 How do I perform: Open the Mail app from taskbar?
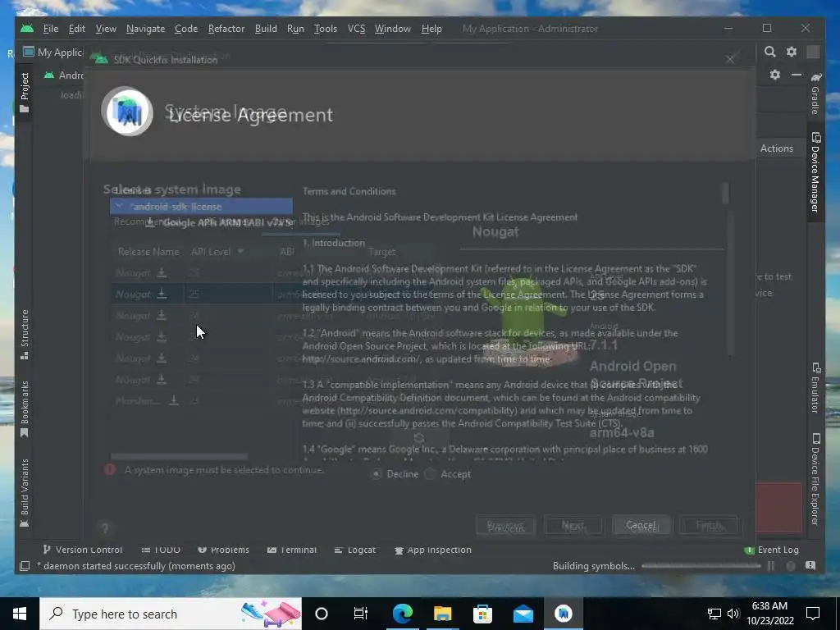(x=523, y=614)
